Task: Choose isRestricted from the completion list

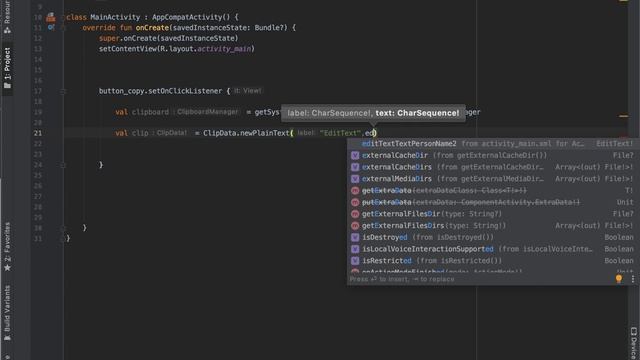Action: tap(492, 261)
